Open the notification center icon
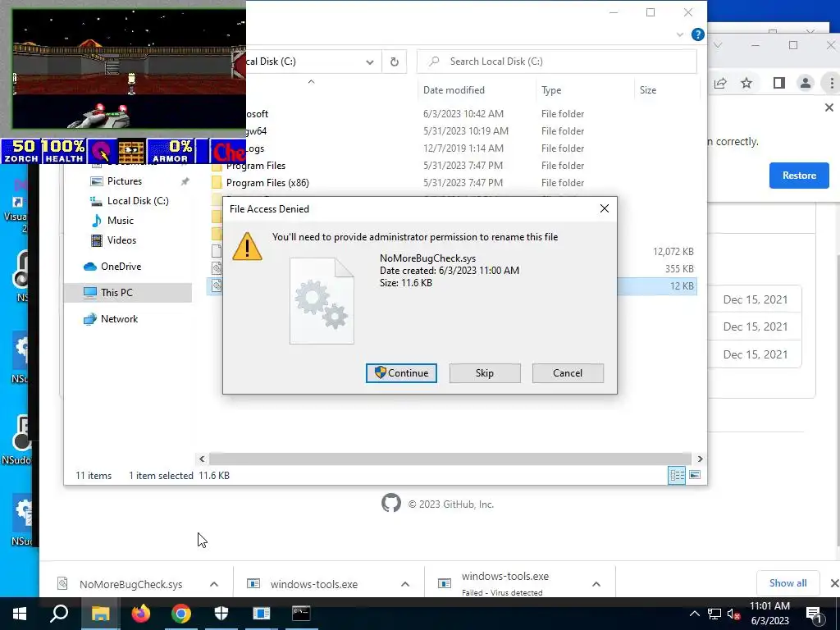Screen dimensions: 840x630 coord(815,614)
